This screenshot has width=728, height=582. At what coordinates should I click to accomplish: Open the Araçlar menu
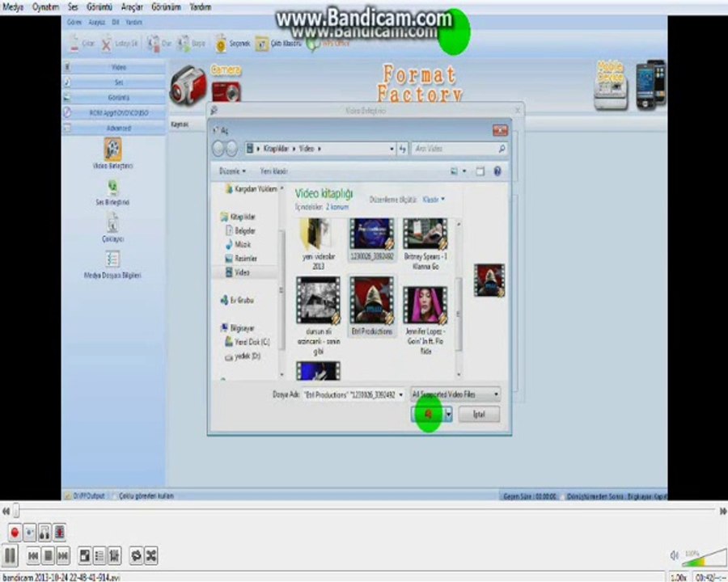(x=132, y=7)
